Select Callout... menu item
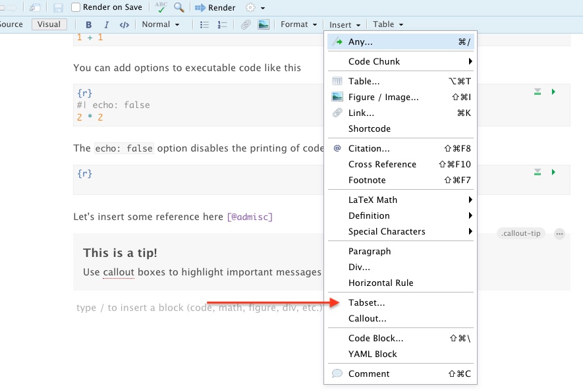Viewport: 583px width, 392px height. (x=401, y=318)
